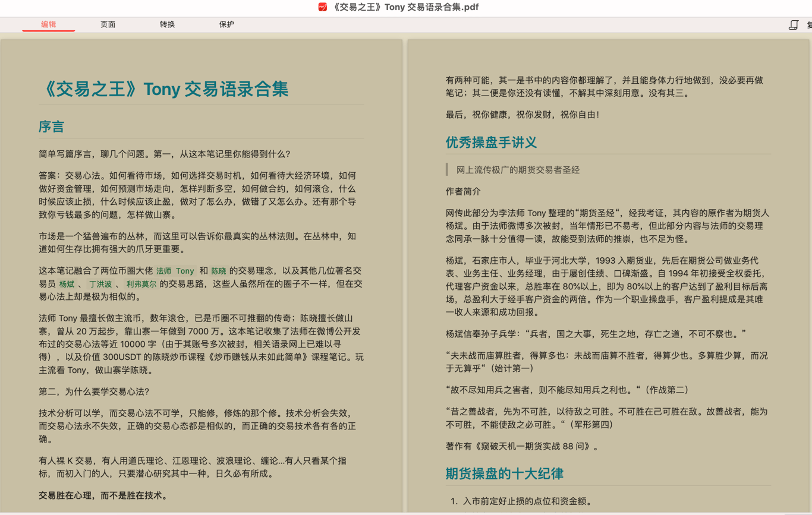812x515 pixels.
Task: Click the highlighted name 陈晓
Action: tap(219, 271)
